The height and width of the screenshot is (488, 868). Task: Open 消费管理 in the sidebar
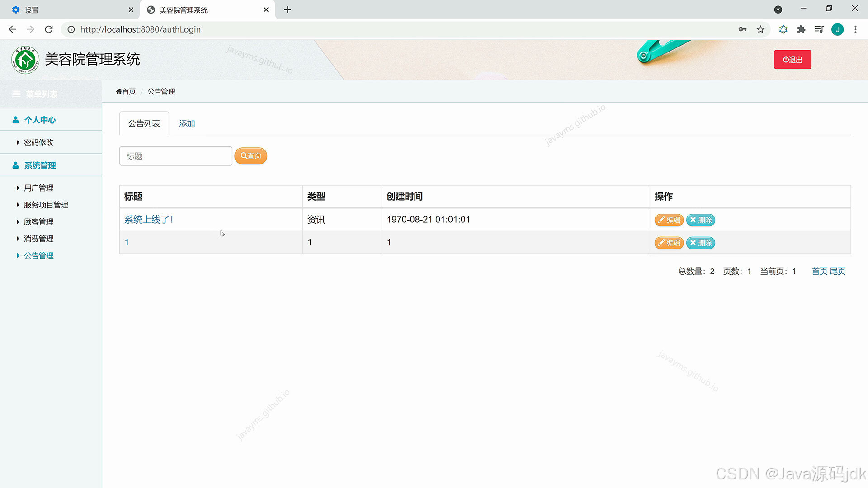click(x=39, y=239)
